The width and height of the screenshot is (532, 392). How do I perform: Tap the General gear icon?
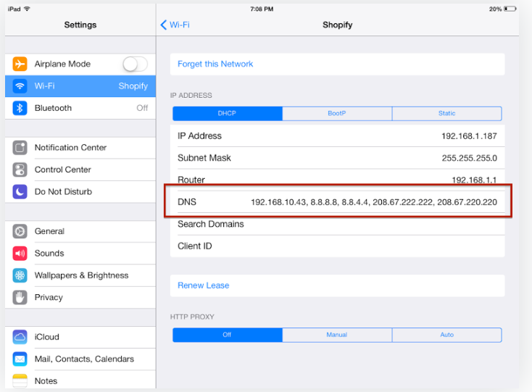pyautogui.click(x=20, y=231)
